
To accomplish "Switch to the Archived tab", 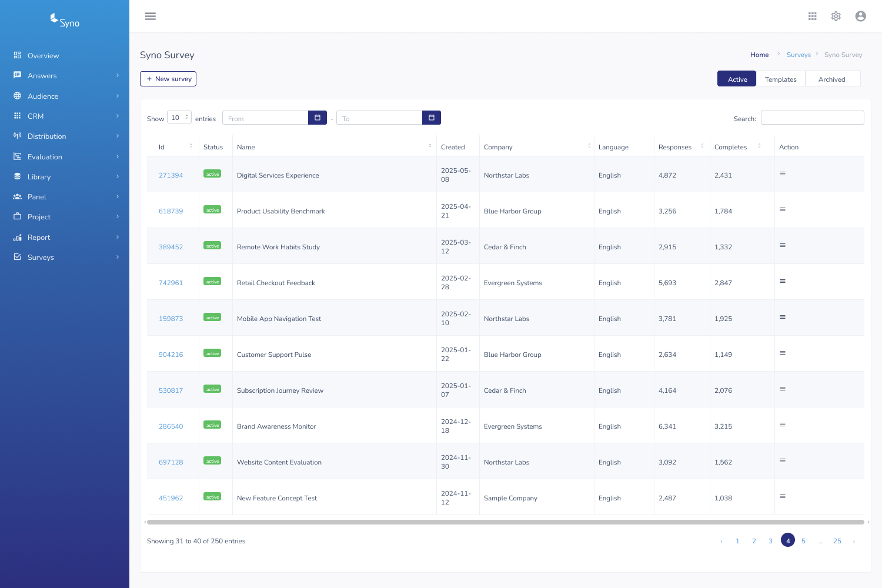I will pos(833,79).
